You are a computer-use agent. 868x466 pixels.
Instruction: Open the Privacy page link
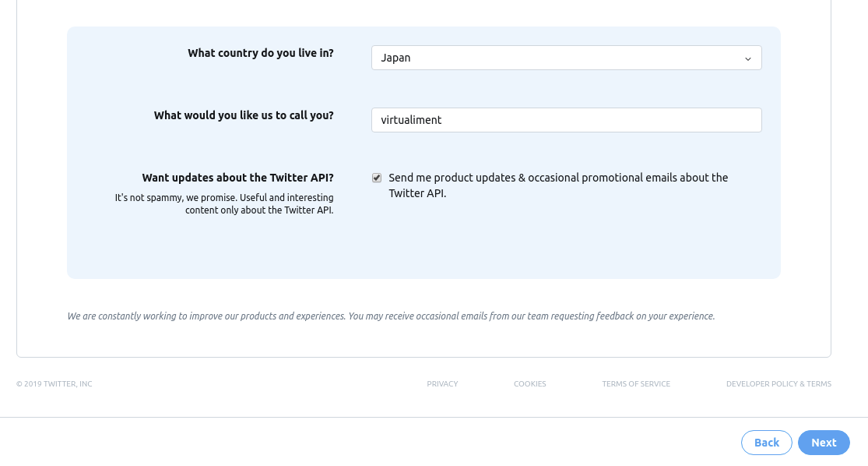[x=442, y=383]
